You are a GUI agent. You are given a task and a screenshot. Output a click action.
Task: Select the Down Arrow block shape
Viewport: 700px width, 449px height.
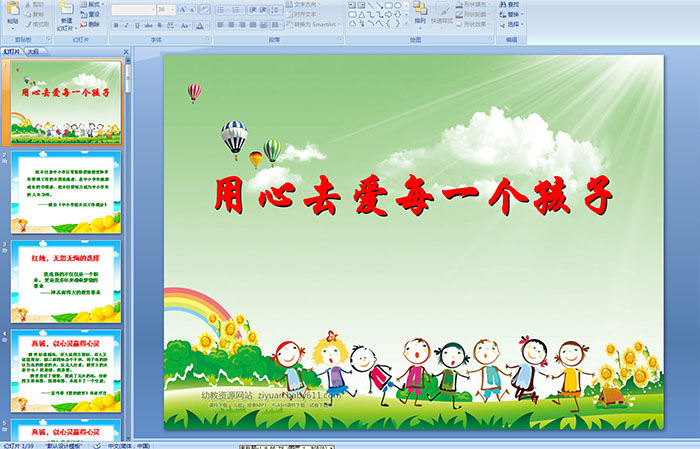coord(397,14)
